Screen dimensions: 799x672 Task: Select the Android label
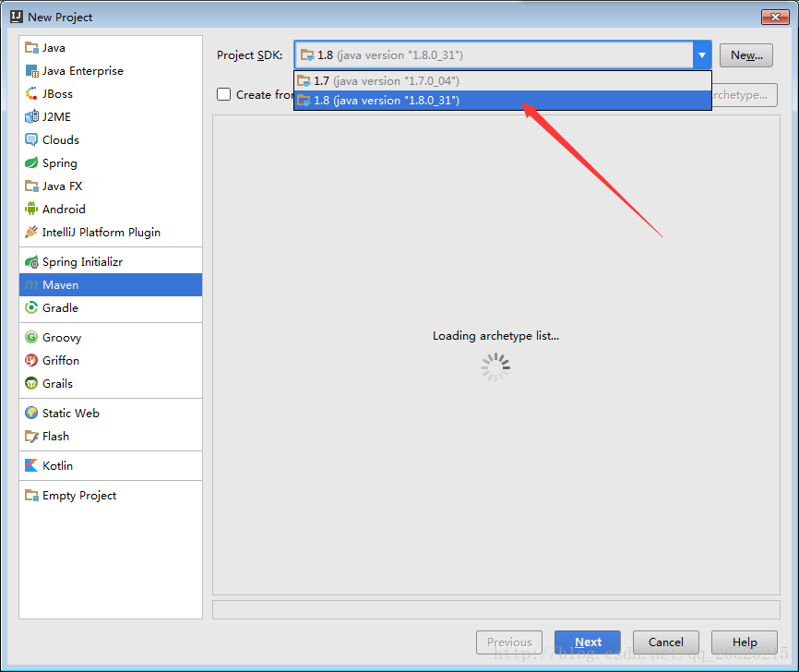[x=64, y=209]
